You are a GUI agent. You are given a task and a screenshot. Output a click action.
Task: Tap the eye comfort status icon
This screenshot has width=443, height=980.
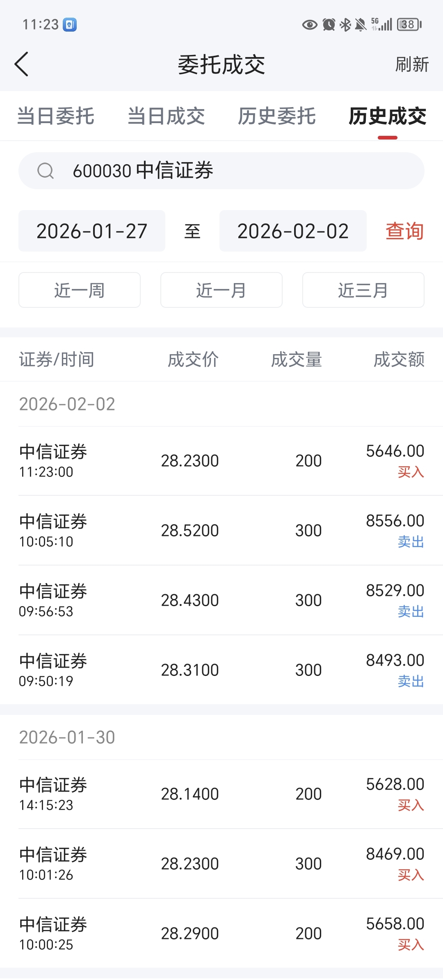point(310,25)
